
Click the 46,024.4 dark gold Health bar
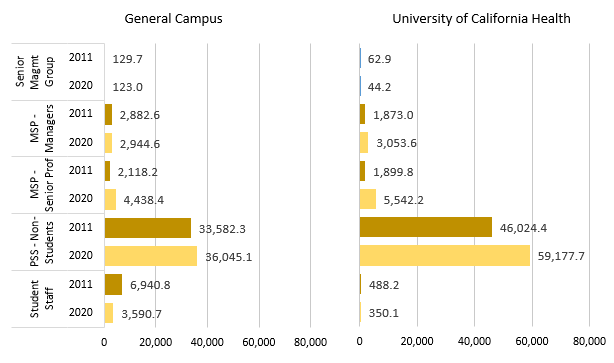click(x=426, y=227)
